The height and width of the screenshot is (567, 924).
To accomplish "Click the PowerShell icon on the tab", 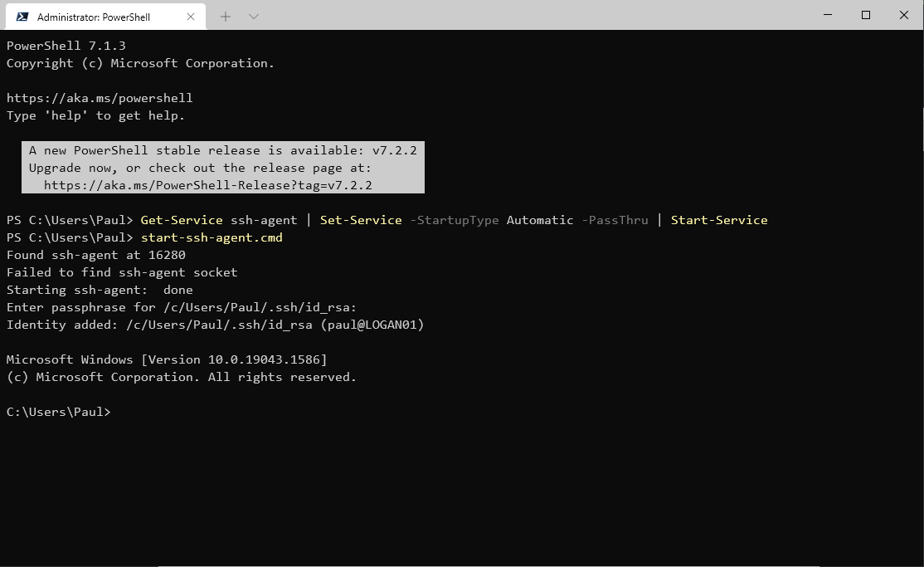I will [x=22, y=15].
